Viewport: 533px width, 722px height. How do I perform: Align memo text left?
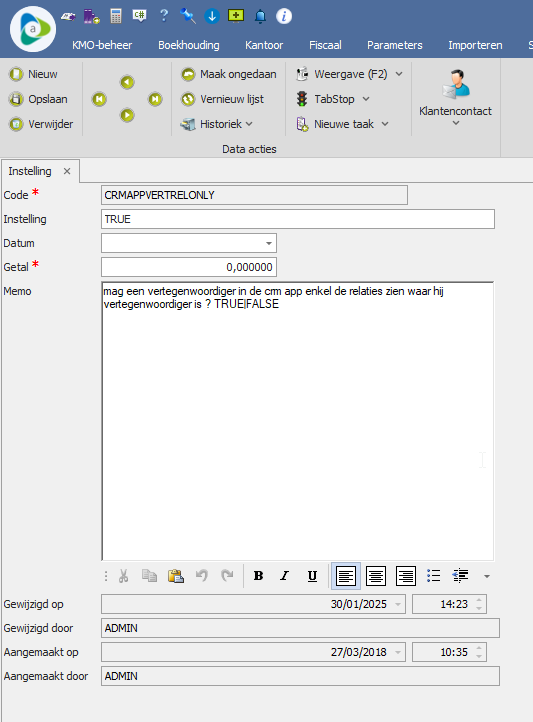[x=346, y=576]
